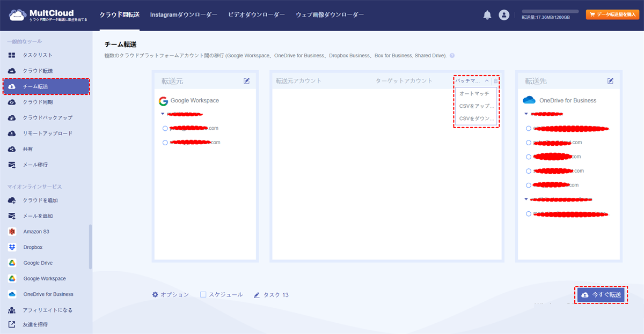Click the Team Transfer (チーム転送) sidebar icon
Viewport: 644px width, 334px height.
pyautogui.click(x=12, y=86)
